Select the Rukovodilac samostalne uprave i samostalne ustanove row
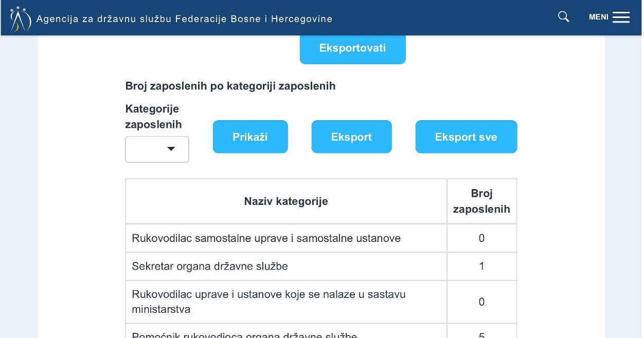The image size is (644, 338). coord(321,238)
